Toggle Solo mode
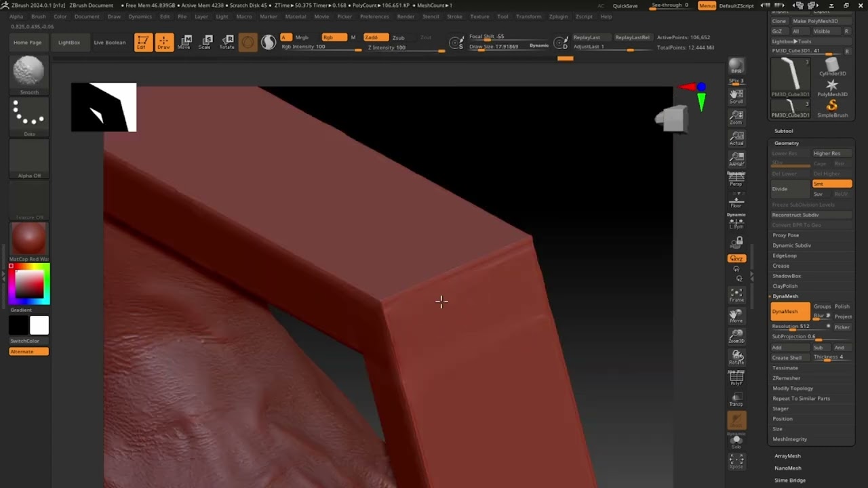The width and height of the screenshot is (868, 488). tap(736, 441)
